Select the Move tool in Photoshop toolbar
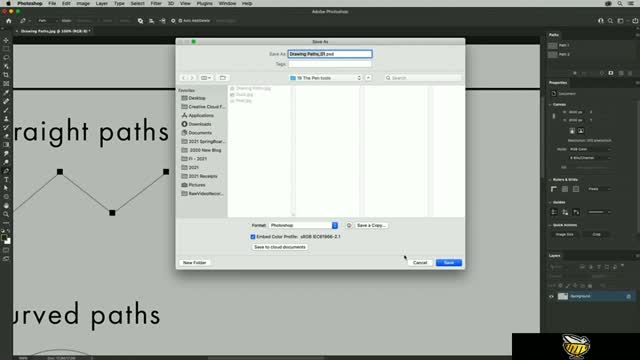 pyautogui.click(x=6, y=40)
